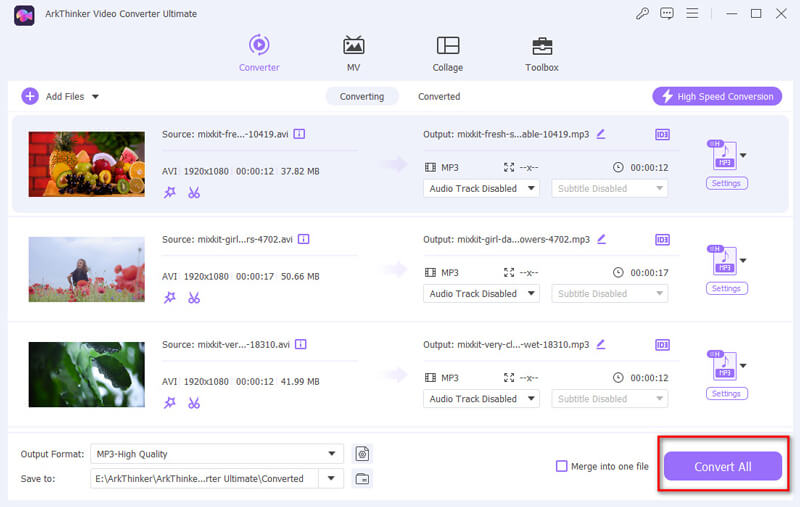Screen dimensions: 800x507
Task: Show info for mixkit-ver...-18310.avi source
Action: click(301, 344)
